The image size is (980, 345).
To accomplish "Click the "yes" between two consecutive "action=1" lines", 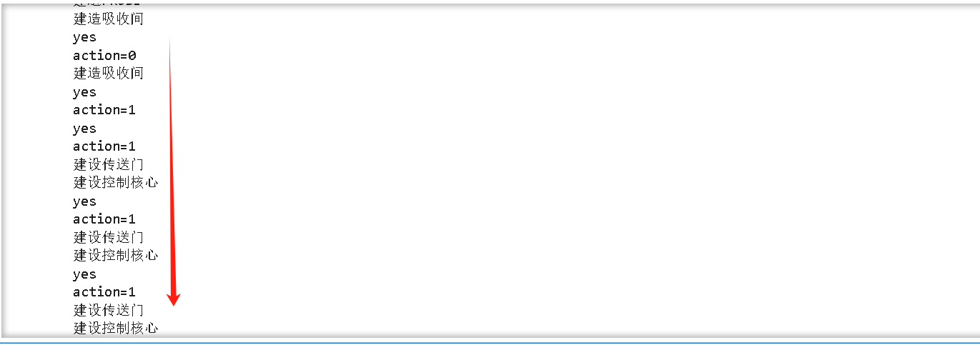I will [84, 129].
